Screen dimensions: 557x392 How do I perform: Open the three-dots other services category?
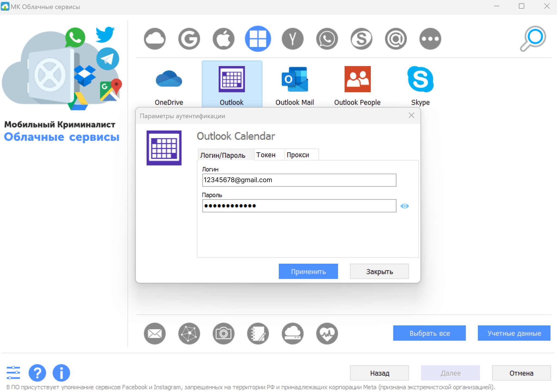pos(430,39)
